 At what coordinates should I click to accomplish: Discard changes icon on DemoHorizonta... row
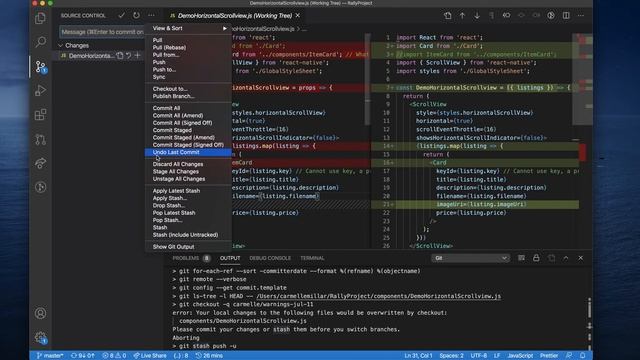[x=129, y=56]
